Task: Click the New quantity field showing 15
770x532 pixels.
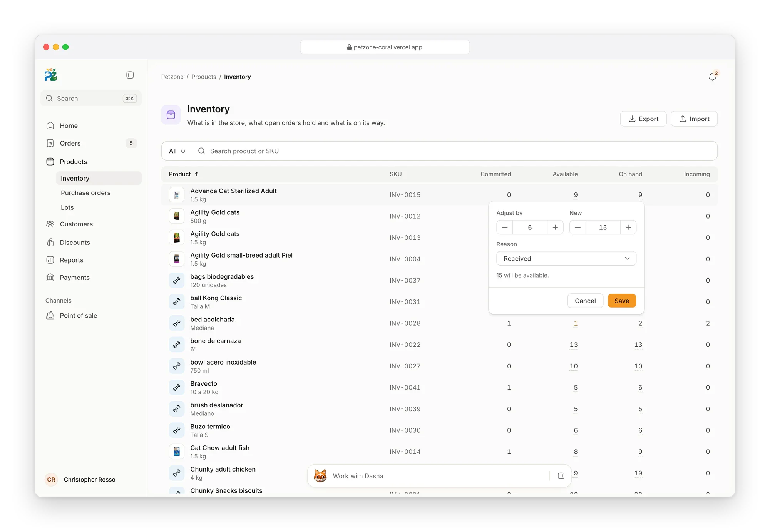Action: (x=603, y=228)
